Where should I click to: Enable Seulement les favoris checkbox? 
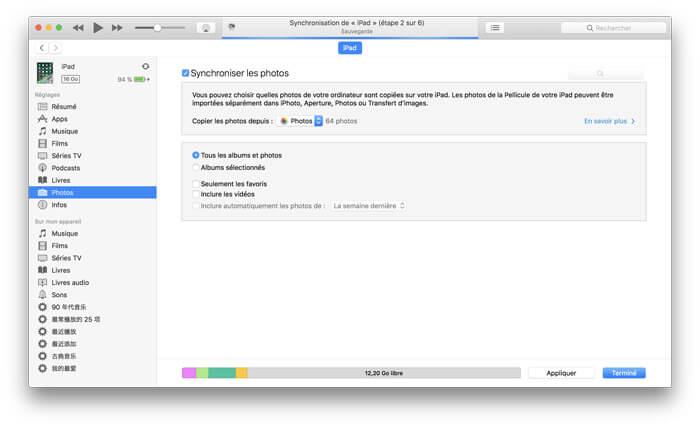(x=196, y=183)
